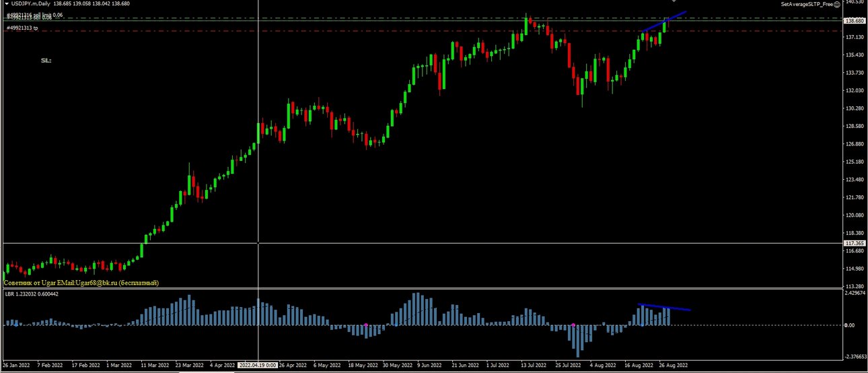
Task: Click the SL: label on the chart
Action: (x=46, y=61)
